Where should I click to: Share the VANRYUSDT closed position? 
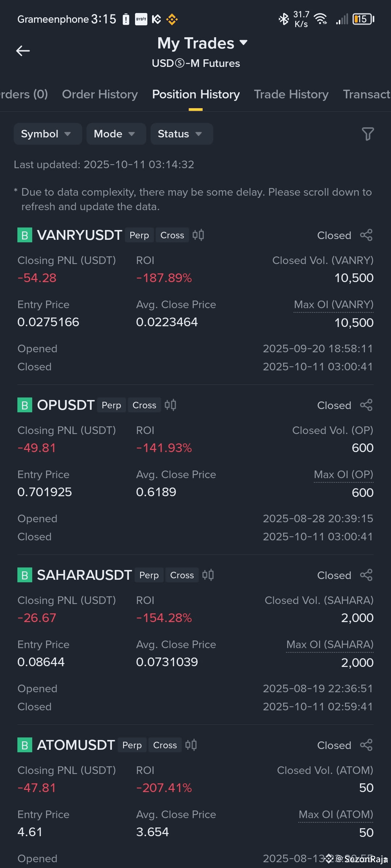pos(366,235)
